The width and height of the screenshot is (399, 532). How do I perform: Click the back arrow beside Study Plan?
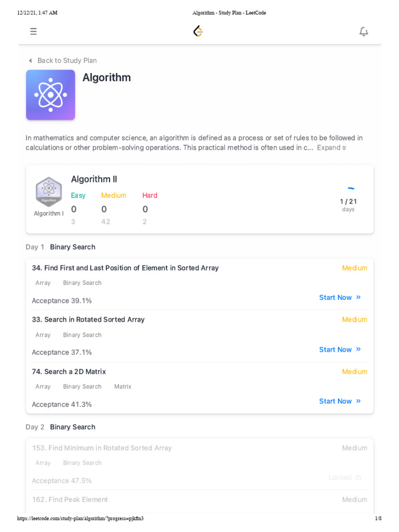coord(30,61)
